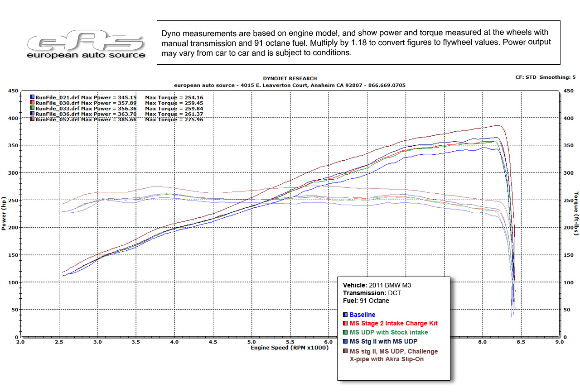Screen dimensions: 580x392
Task: Select MS Stage 2 Intake Charge Kit label
Action: pos(393,323)
